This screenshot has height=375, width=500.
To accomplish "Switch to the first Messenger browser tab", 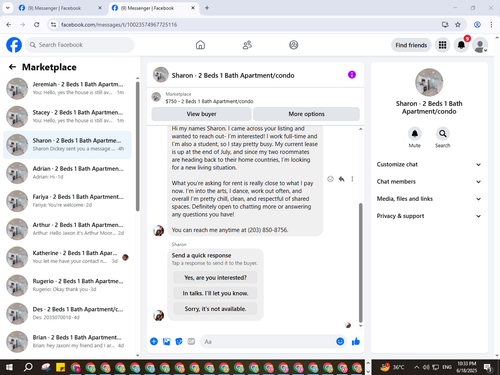I will pyautogui.click(x=59, y=8).
